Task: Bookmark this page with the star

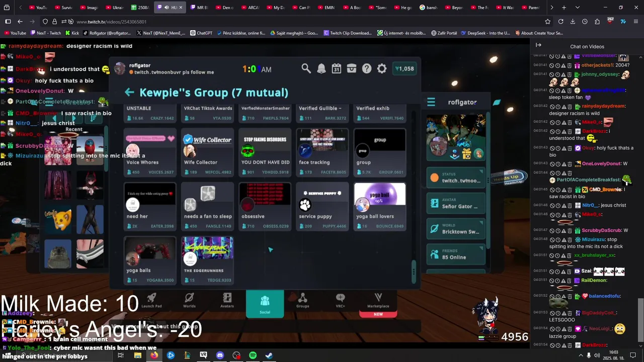Action: 547,22
